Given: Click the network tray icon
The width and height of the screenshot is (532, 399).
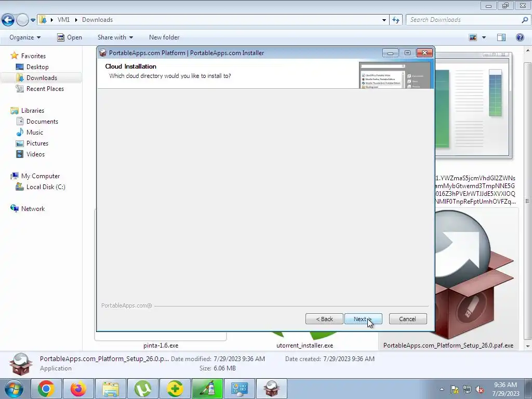Looking at the screenshot, I should click(467, 389).
